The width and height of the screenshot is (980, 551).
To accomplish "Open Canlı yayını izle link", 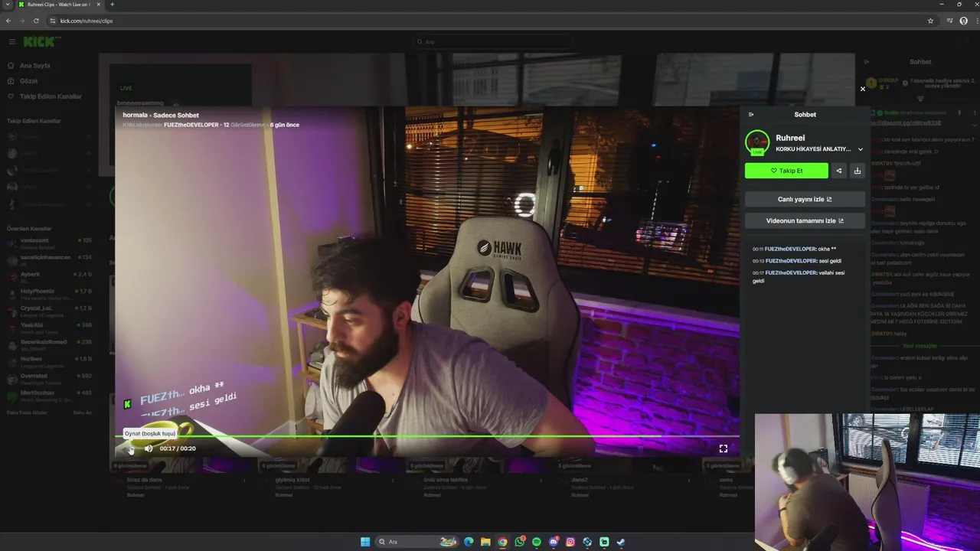I will point(805,199).
